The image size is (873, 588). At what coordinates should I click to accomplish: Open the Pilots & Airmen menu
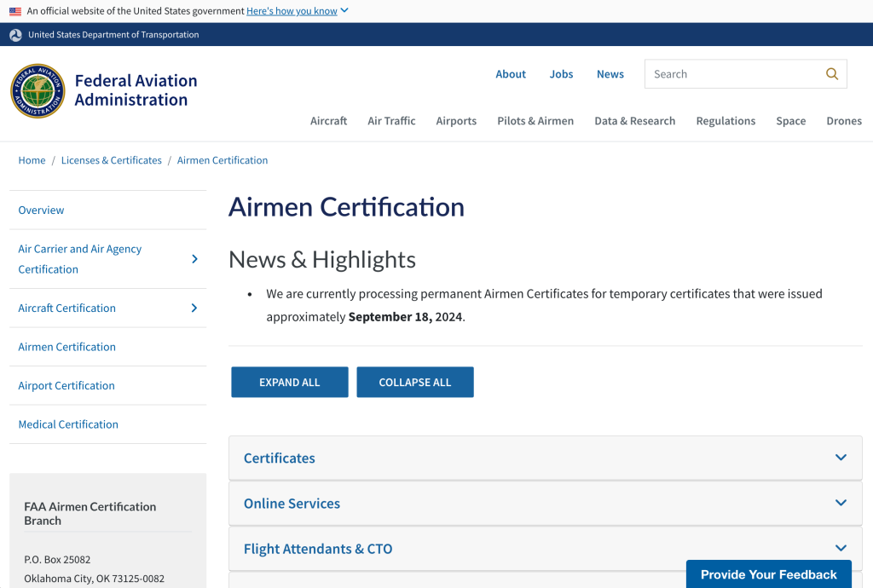535,121
